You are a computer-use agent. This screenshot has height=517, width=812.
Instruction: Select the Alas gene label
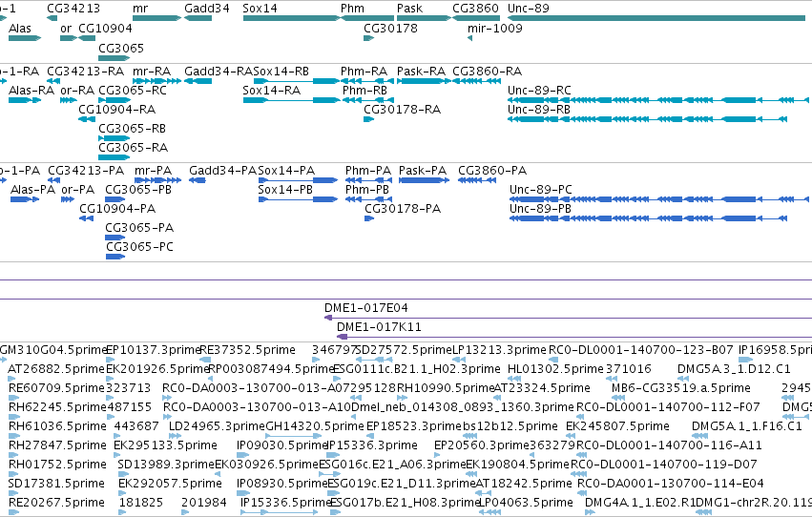[20, 28]
